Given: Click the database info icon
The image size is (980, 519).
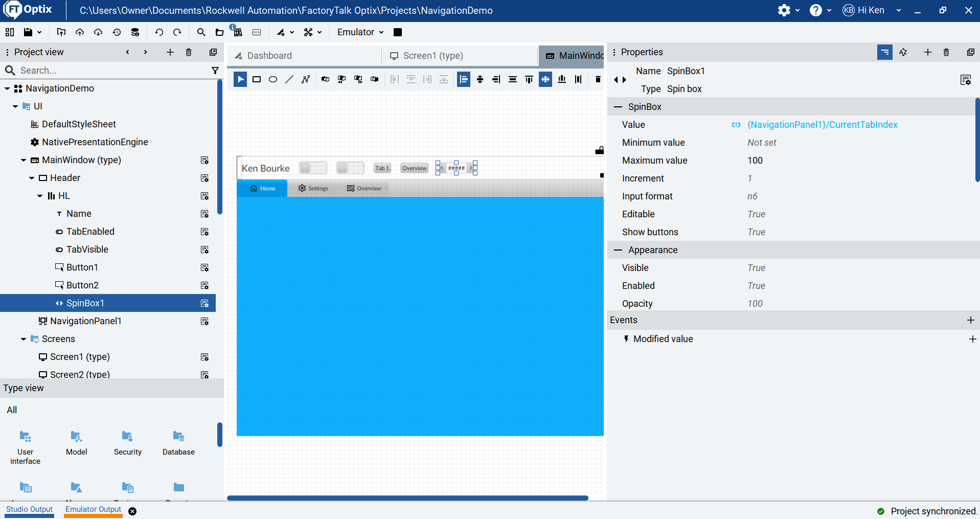Looking at the screenshot, I should [135, 32].
